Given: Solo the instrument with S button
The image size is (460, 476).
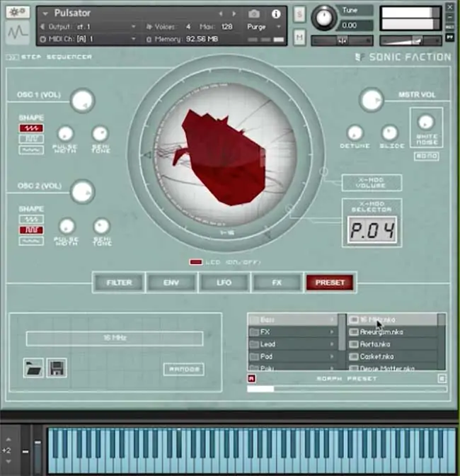Looking at the screenshot, I should pos(299,14).
